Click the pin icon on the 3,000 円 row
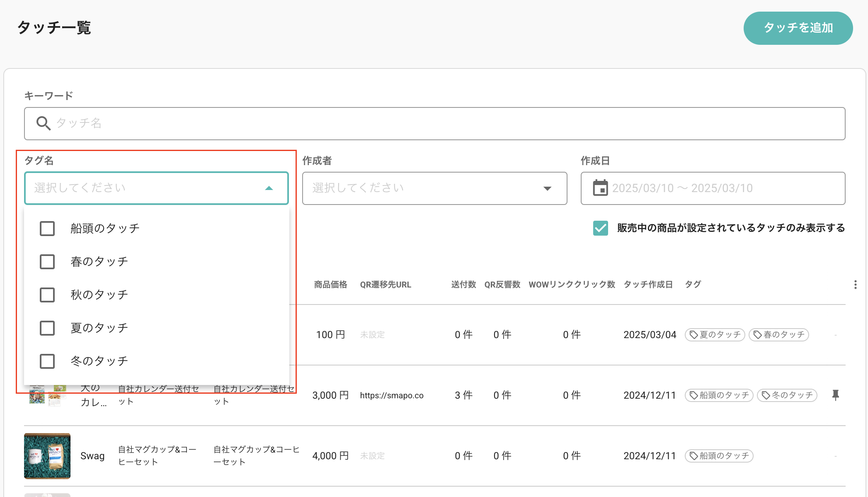 [836, 395]
